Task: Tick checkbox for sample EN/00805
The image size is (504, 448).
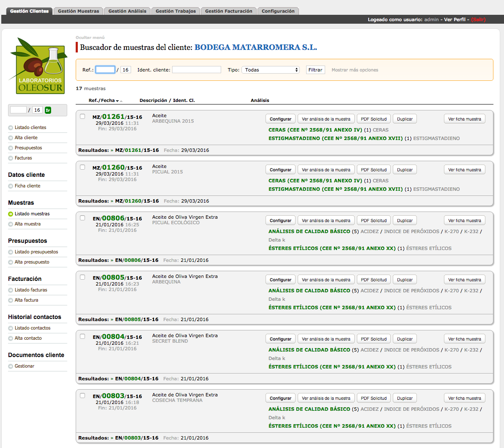Action: click(82, 277)
